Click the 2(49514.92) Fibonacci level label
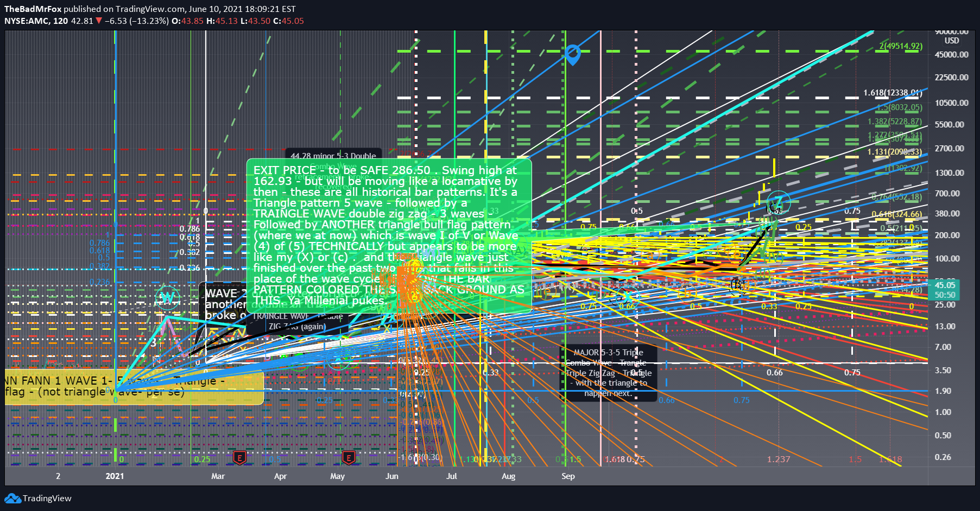The width and height of the screenshot is (980, 511). click(901, 46)
